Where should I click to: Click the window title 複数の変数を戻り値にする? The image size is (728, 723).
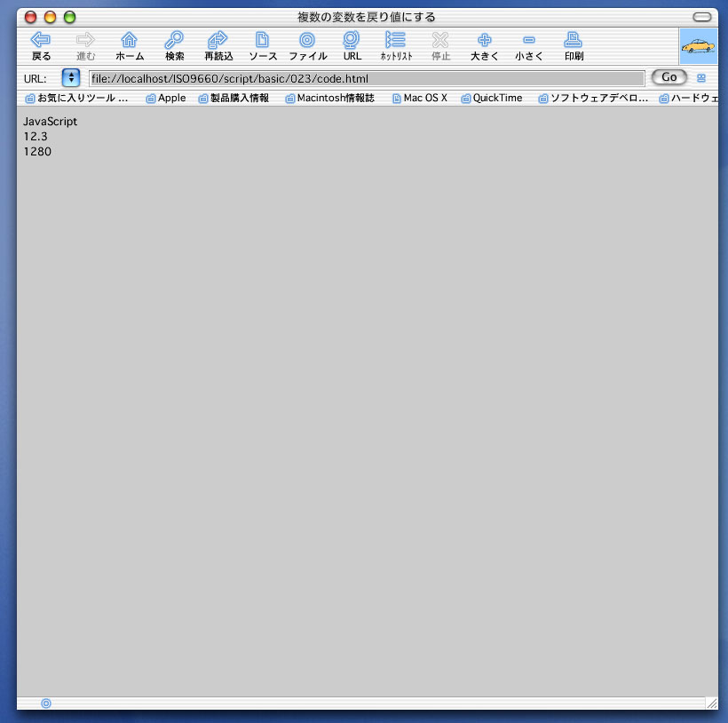367,17
